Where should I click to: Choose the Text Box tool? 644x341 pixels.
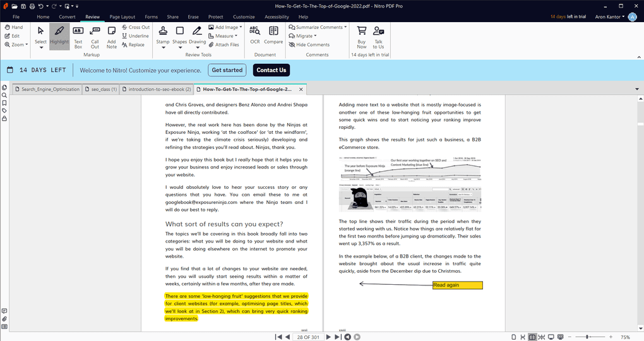[x=78, y=37]
